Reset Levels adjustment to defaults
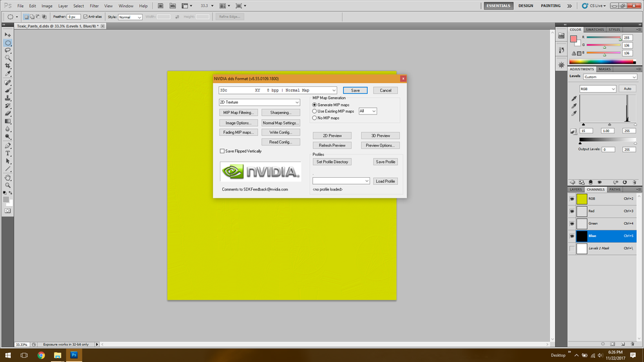Screen dimensions: 644x362 (625, 182)
